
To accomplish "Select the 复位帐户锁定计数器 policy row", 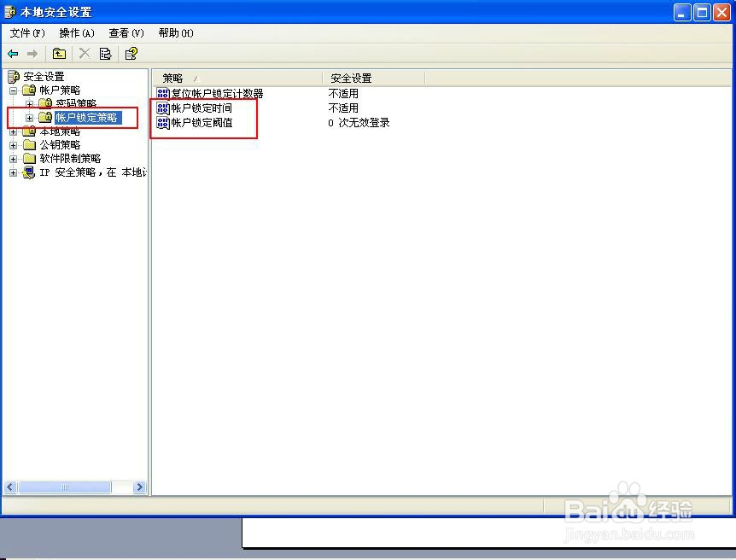I will [218, 93].
